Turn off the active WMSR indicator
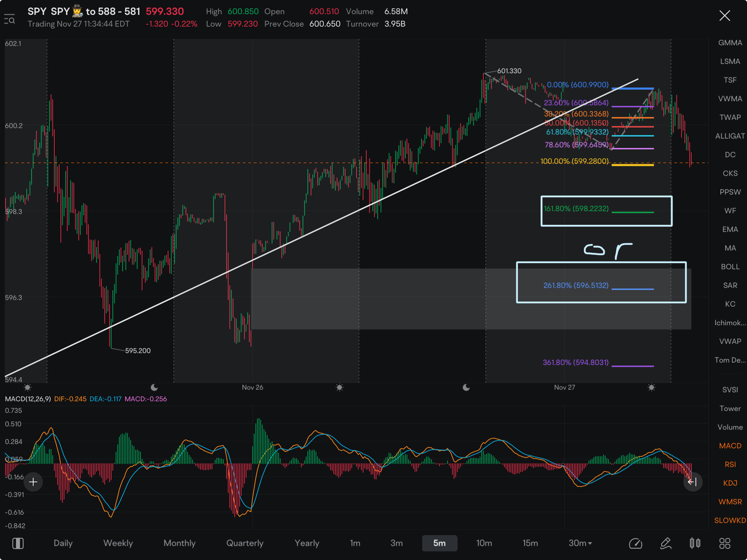Viewport: 747px width, 560px height. point(730,502)
